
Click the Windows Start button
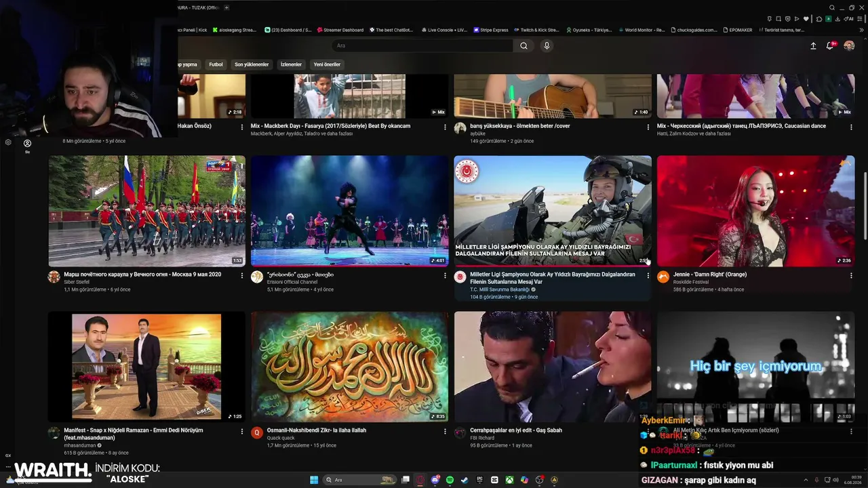point(314,480)
